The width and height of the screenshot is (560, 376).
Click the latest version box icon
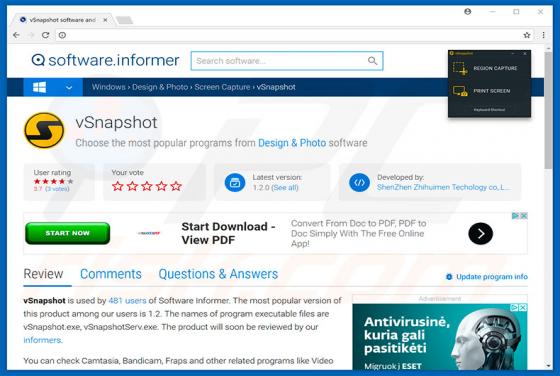[235, 182]
